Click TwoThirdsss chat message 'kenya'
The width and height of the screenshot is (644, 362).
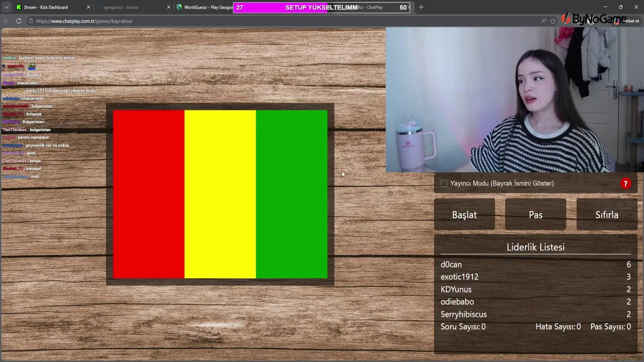click(35, 161)
